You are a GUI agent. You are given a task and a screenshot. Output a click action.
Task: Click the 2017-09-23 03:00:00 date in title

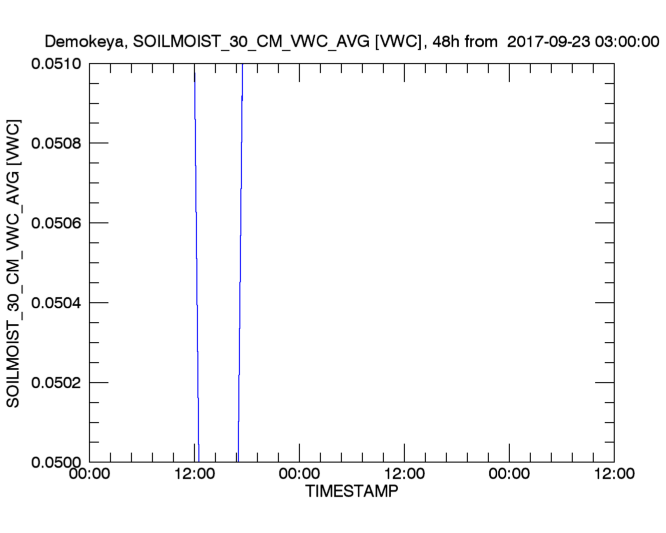(x=584, y=42)
